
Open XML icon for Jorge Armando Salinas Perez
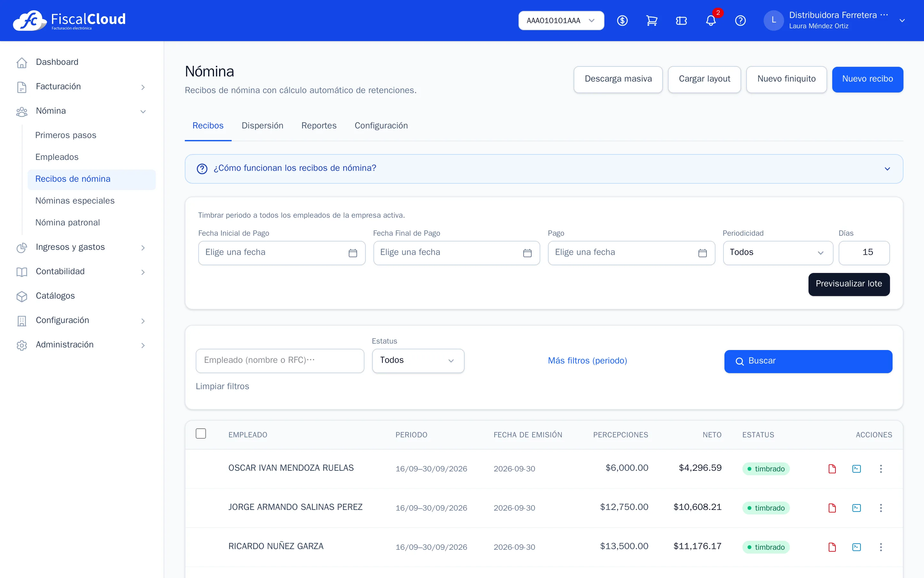[856, 508]
